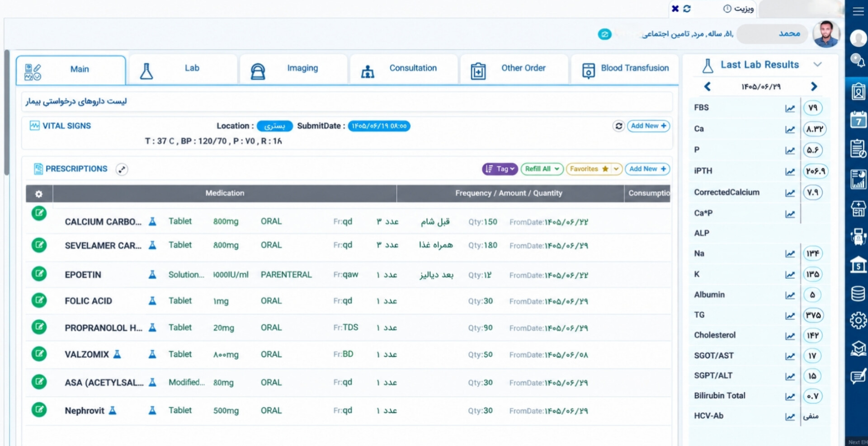
Task: Expand the Favorites dropdown arrow
Action: 617,169
